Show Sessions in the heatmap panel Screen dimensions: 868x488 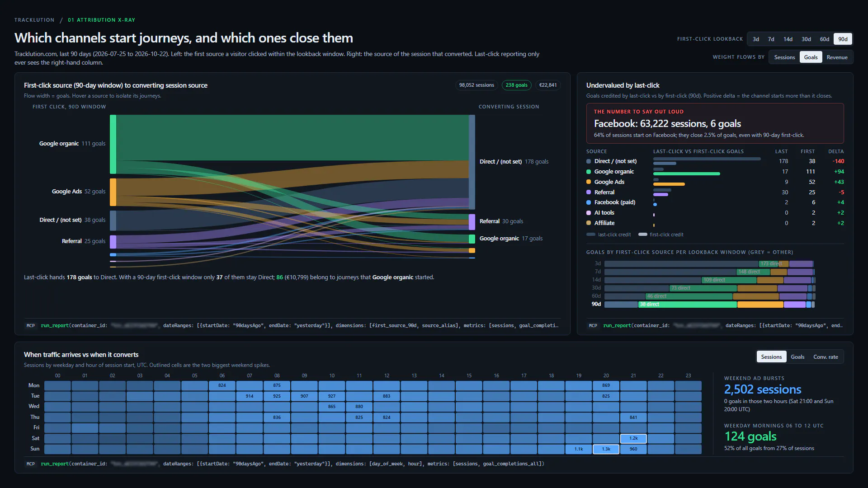tap(771, 357)
